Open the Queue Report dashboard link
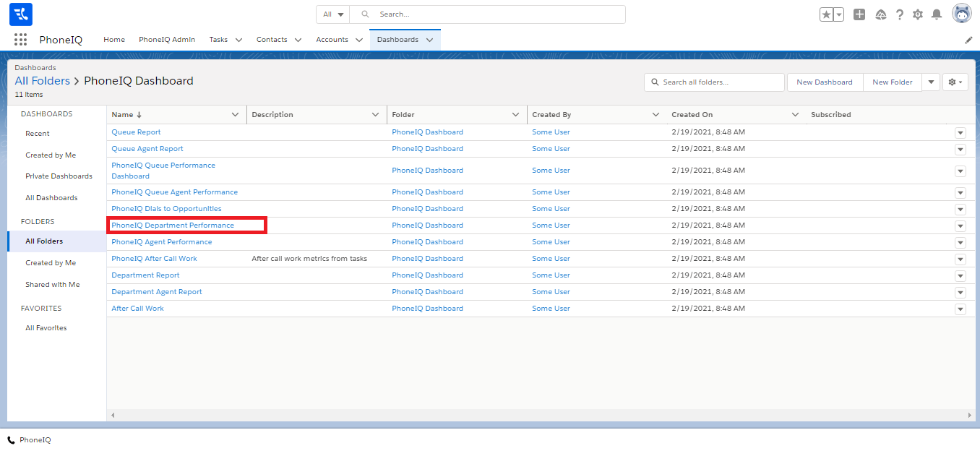 pyautogui.click(x=136, y=132)
